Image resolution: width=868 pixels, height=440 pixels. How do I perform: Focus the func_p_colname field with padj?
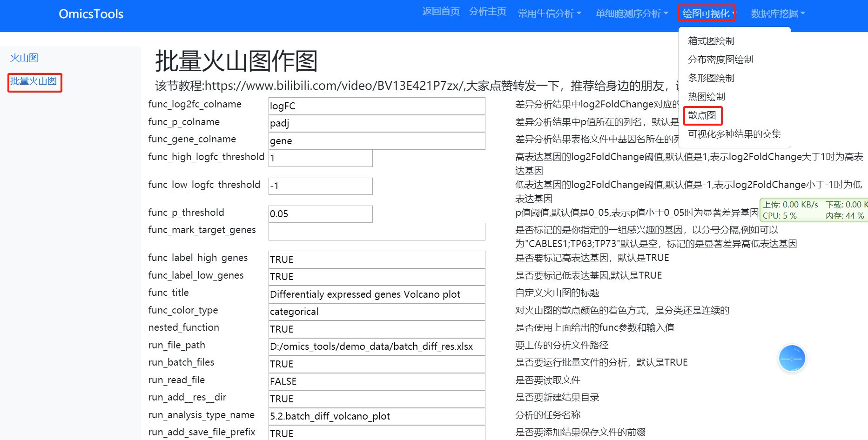click(x=377, y=123)
